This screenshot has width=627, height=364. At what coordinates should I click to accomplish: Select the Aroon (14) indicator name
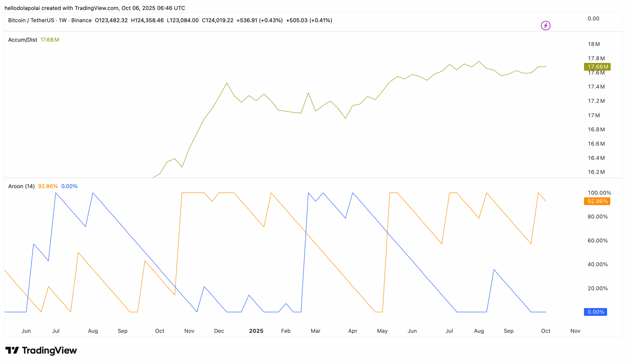coord(21,186)
